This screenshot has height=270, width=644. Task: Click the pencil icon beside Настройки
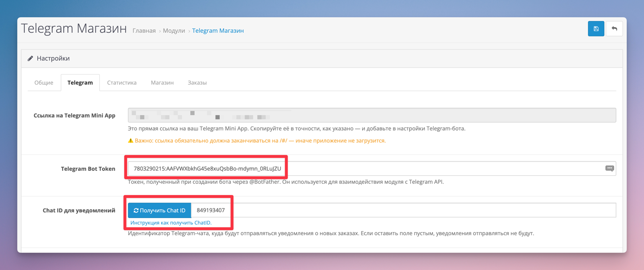pos(30,59)
